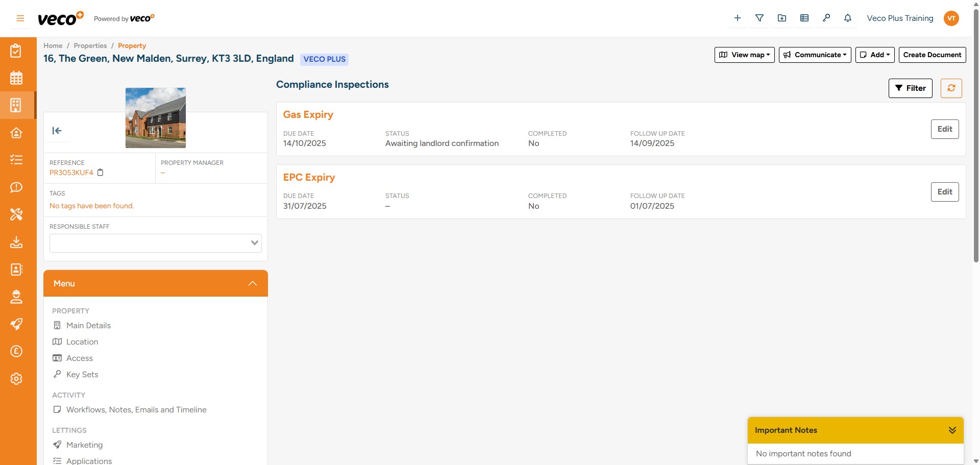
Task: Click the Create Document button
Action: tap(932, 55)
